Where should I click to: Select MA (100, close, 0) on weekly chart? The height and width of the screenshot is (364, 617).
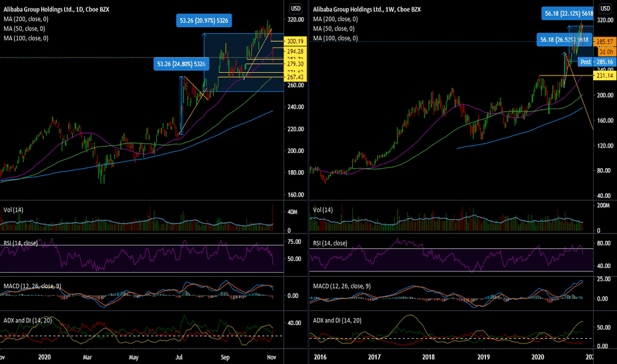336,38
